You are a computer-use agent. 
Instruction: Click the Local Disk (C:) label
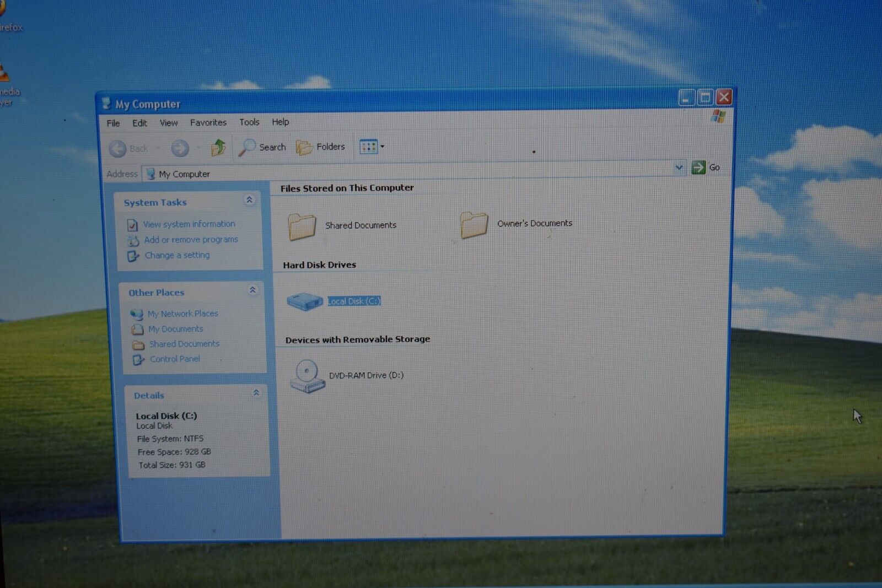coord(354,301)
